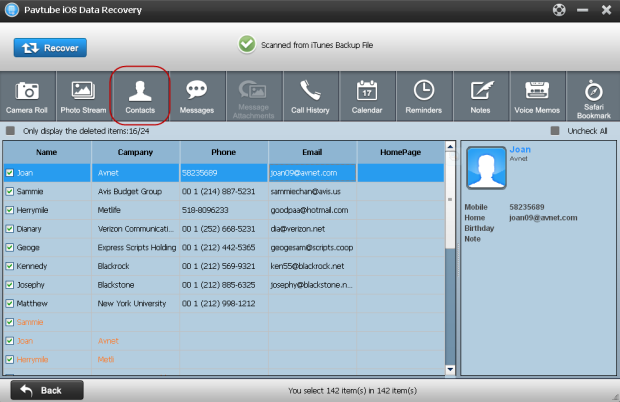Select geogesam@scripts.coop email cell
This screenshot has width=620, height=402.
(x=312, y=247)
